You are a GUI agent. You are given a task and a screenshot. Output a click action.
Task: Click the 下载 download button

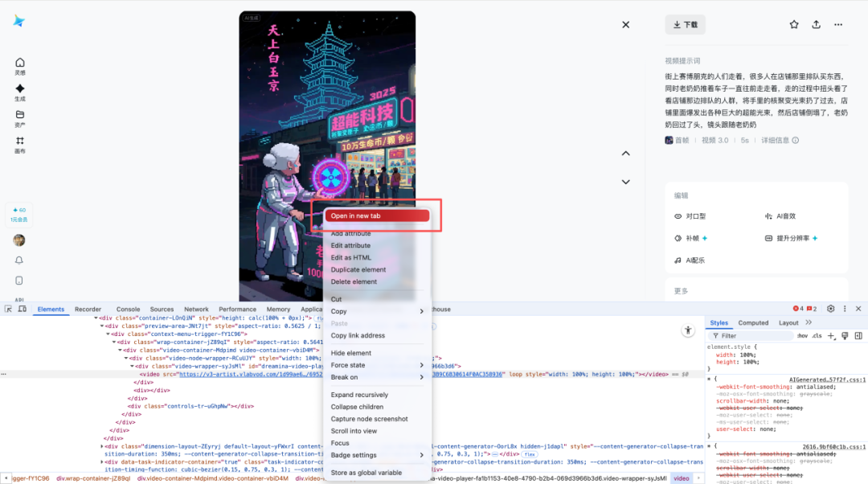(x=686, y=24)
